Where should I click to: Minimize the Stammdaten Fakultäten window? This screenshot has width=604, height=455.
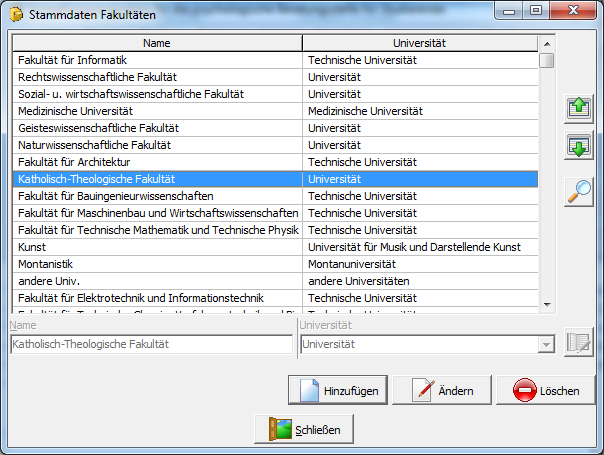pos(509,10)
